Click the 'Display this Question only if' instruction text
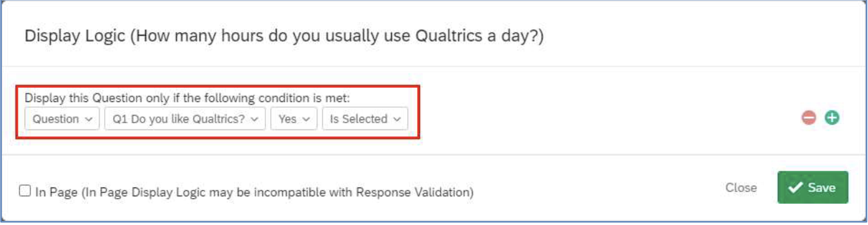Screen dimensions: 868x225 click(187, 98)
